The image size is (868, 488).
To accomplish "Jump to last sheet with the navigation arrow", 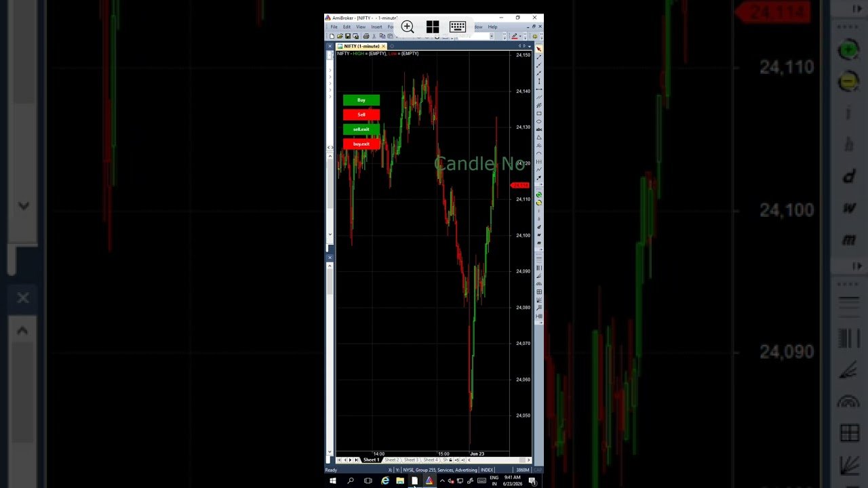I will coord(357,460).
